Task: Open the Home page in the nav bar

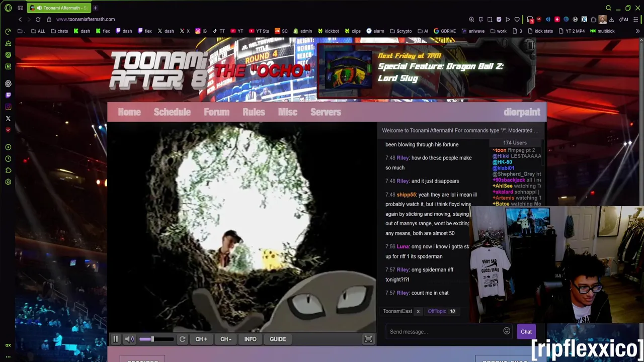Action: [x=129, y=112]
